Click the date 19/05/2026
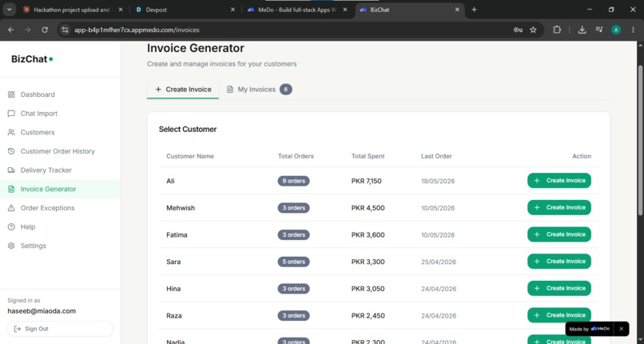This screenshot has width=644, height=344. pyautogui.click(x=438, y=181)
